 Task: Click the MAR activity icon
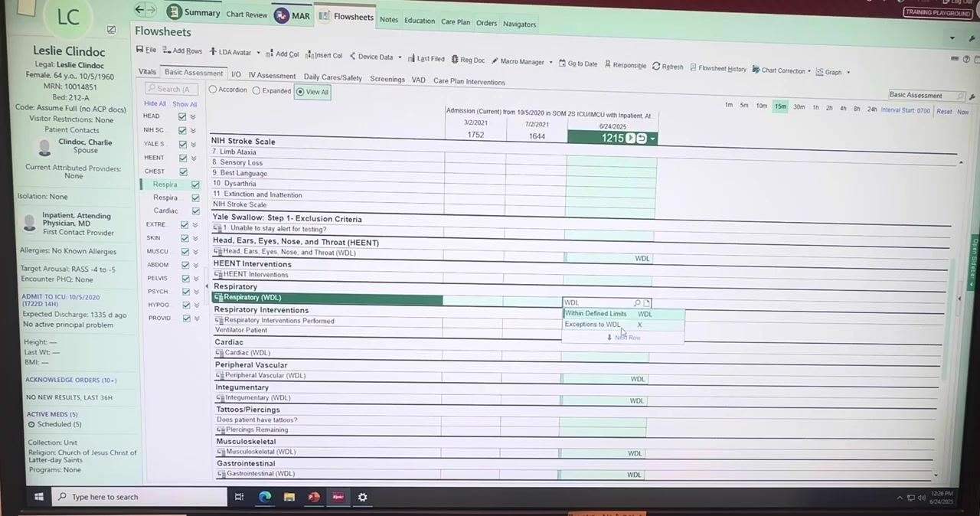click(282, 15)
